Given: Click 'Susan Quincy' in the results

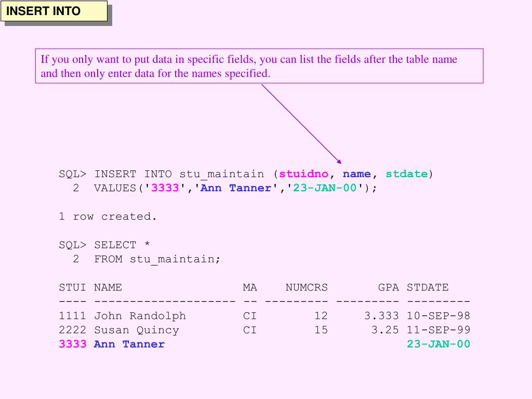Looking at the screenshot, I should pyautogui.click(x=137, y=330).
